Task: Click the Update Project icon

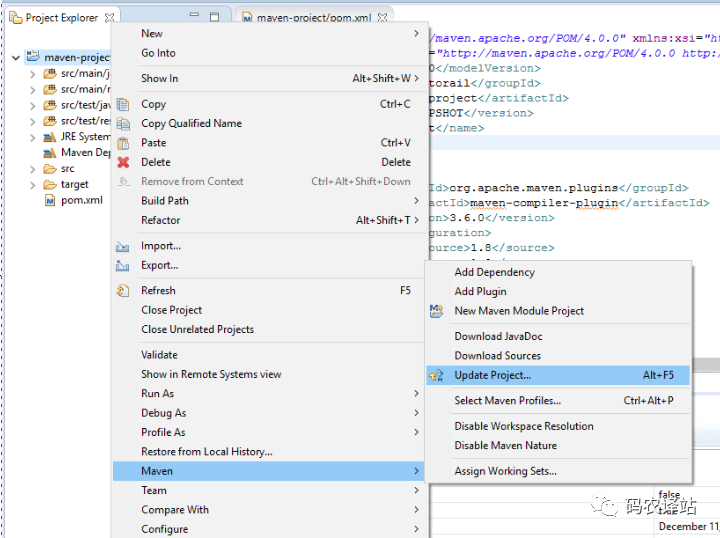Action: click(x=436, y=375)
